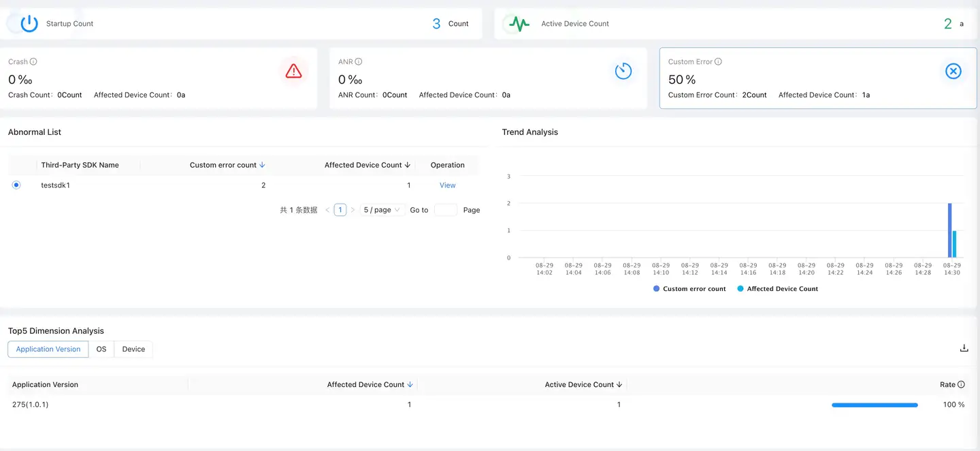Sort dimension table by Affected Device Count

click(x=410, y=385)
